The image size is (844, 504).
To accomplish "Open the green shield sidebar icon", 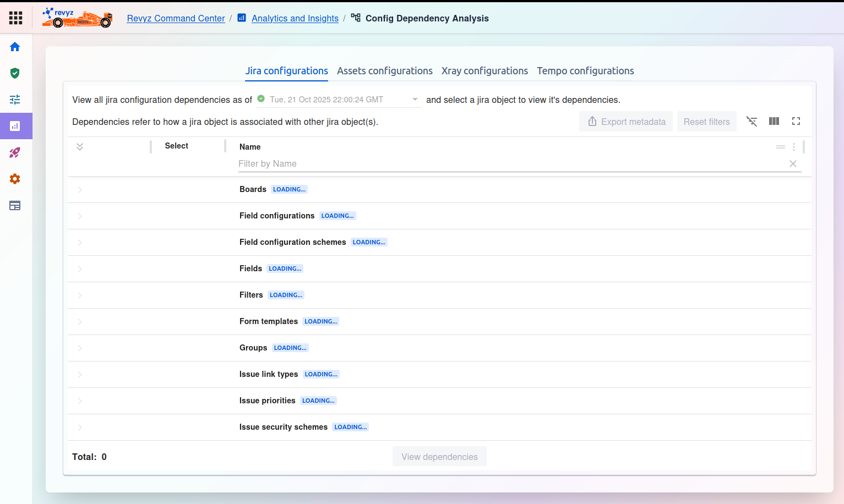I will pyautogui.click(x=15, y=73).
